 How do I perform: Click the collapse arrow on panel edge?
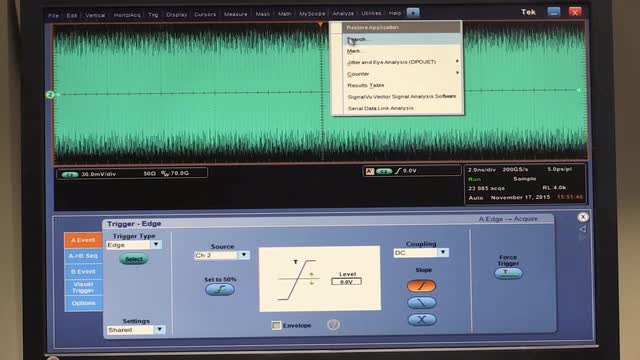tap(583, 229)
